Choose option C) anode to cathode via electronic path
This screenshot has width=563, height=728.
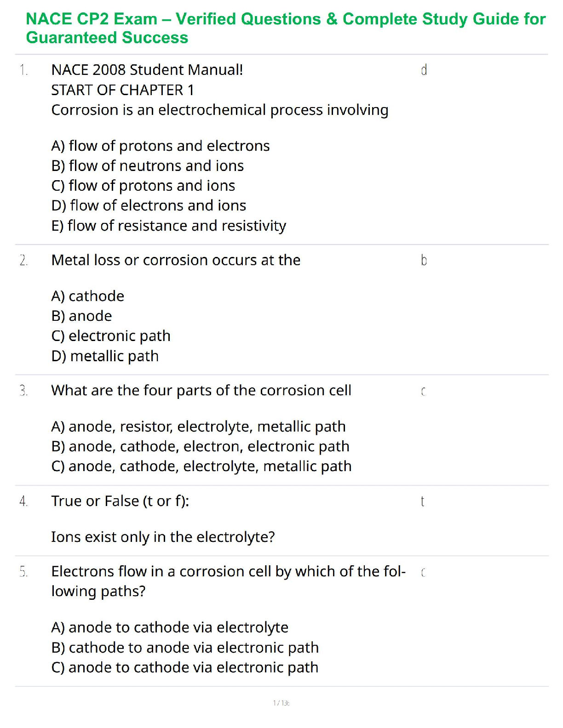185,667
